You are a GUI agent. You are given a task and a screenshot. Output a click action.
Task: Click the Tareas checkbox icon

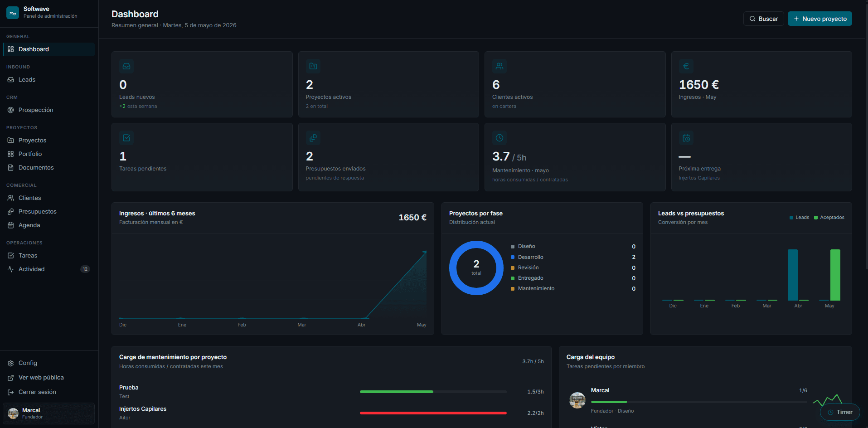pyautogui.click(x=11, y=256)
